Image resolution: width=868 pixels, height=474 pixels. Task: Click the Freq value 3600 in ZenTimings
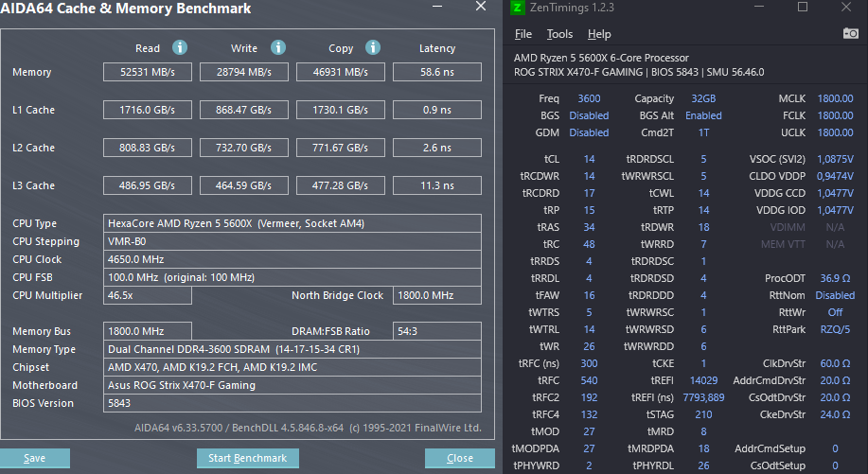pyautogui.click(x=589, y=98)
